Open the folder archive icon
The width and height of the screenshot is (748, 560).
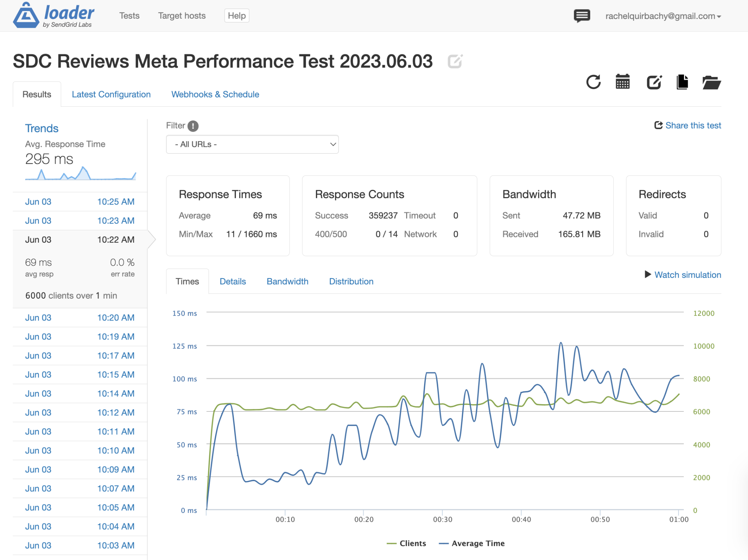pos(711,82)
